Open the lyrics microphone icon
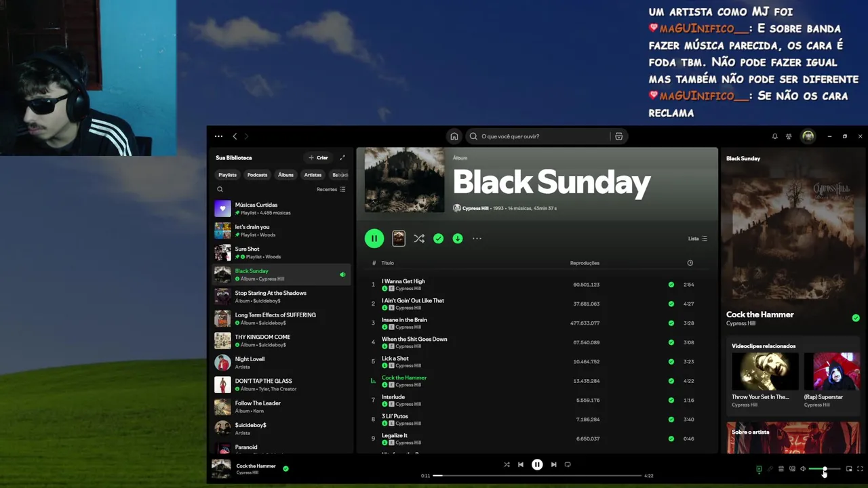868x488 pixels. [770, 469]
